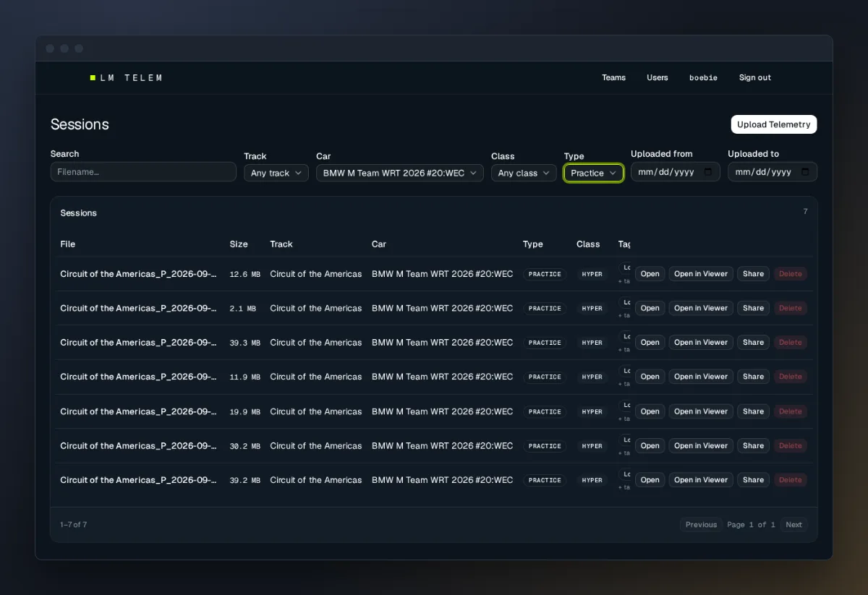Viewport: 868px width, 595px height.
Task: Click the Next page button
Action: pyautogui.click(x=793, y=525)
